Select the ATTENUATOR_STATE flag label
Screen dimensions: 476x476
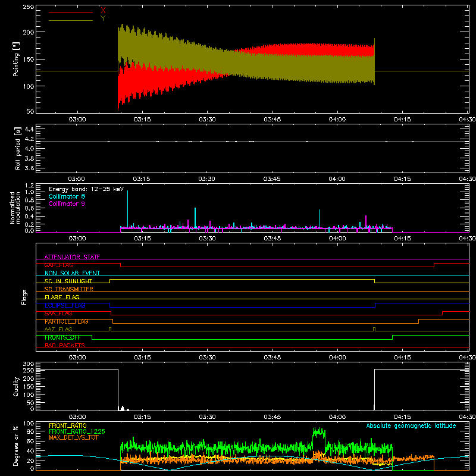(72, 257)
